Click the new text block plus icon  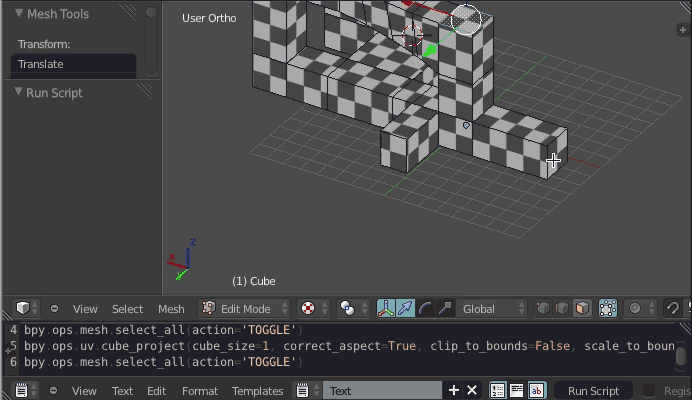[454, 391]
